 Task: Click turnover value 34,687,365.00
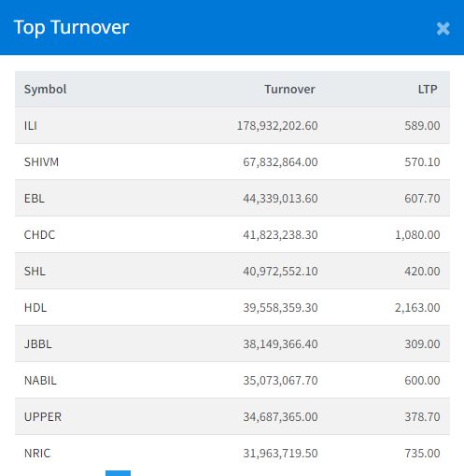click(280, 417)
